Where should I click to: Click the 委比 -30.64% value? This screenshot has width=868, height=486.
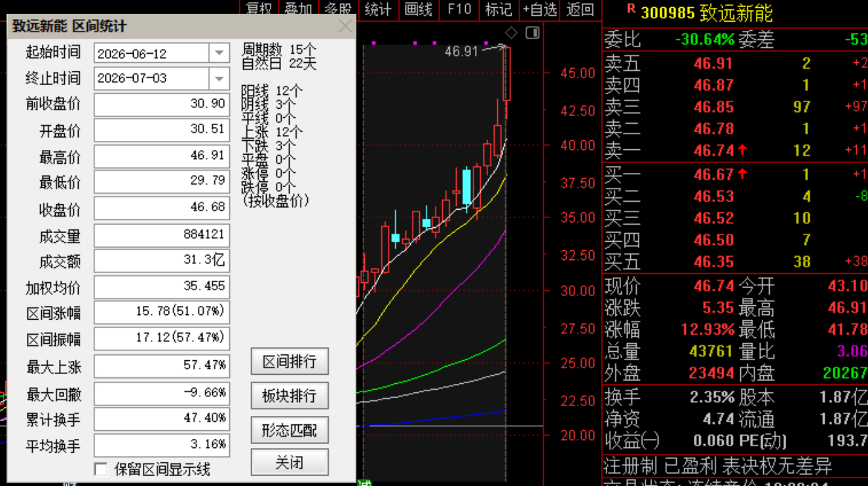(x=705, y=39)
